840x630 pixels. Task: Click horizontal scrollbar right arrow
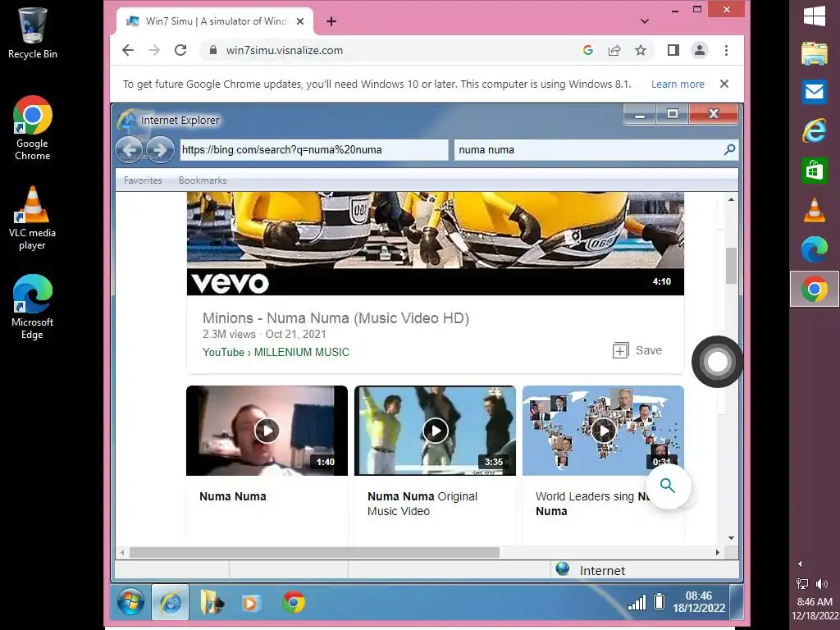[x=717, y=552]
